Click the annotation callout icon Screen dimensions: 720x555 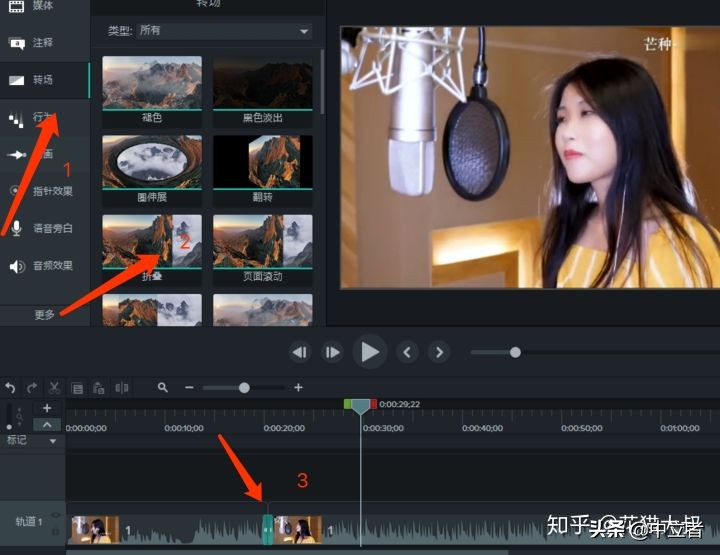17,44
